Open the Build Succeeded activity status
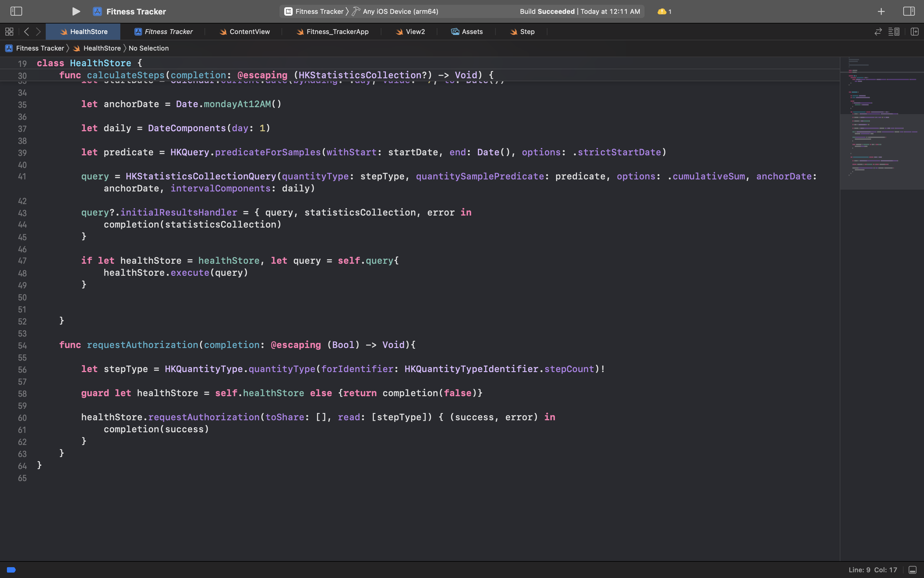Viewport: 924px width, 578px height. point(580,11)
